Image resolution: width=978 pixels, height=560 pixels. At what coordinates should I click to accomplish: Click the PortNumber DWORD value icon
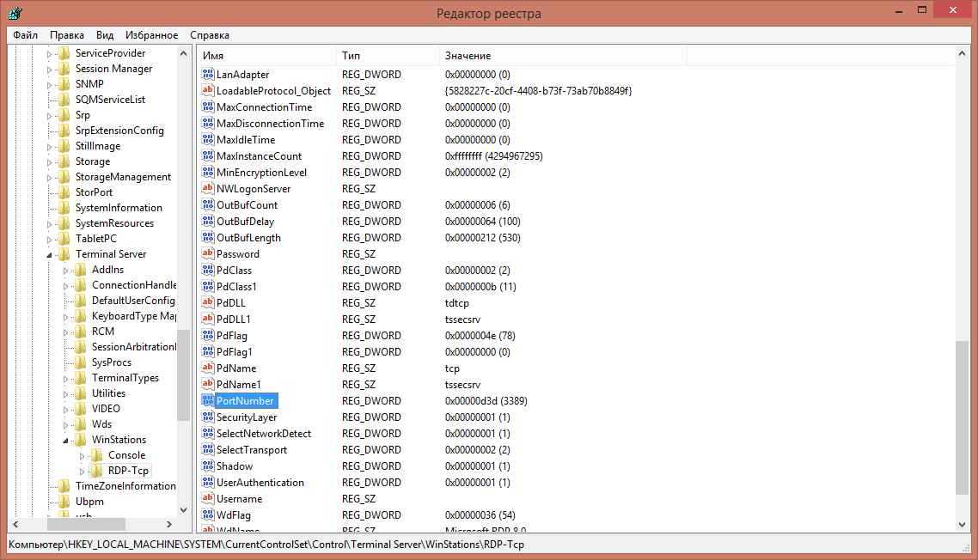[x=208, y=401]
